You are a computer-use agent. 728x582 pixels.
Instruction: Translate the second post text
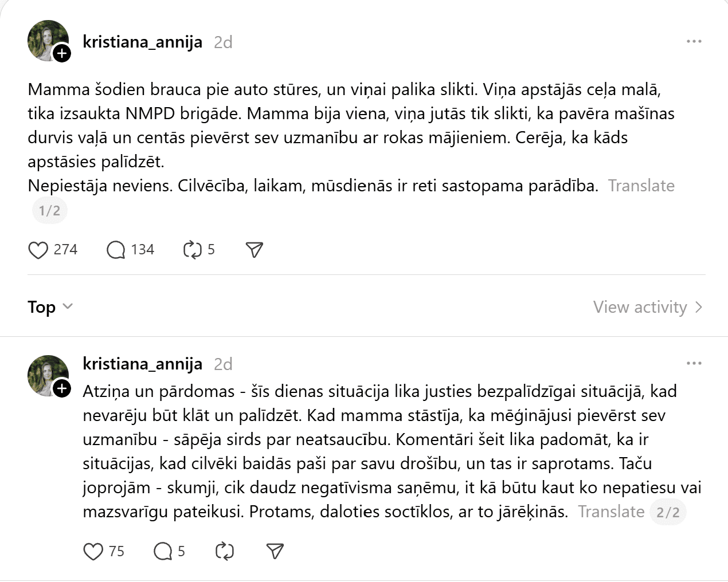coord(610,512)
